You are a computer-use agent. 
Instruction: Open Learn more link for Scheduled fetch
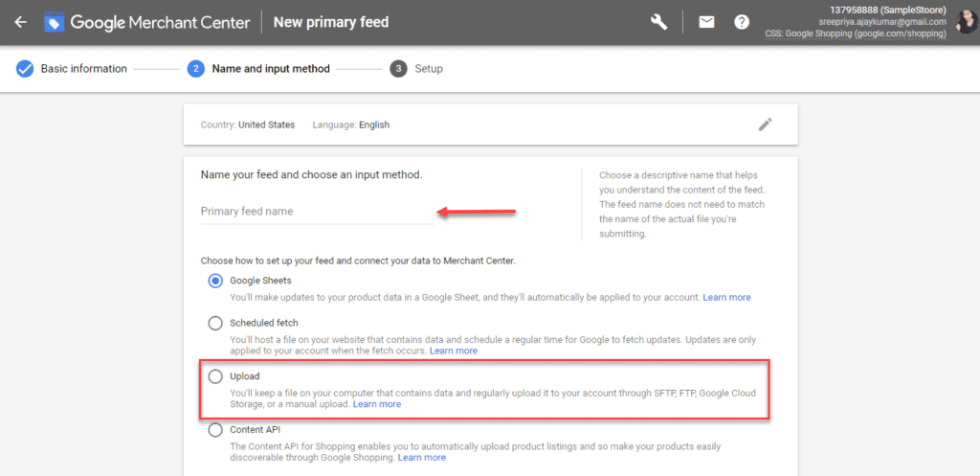pos(453,351)
